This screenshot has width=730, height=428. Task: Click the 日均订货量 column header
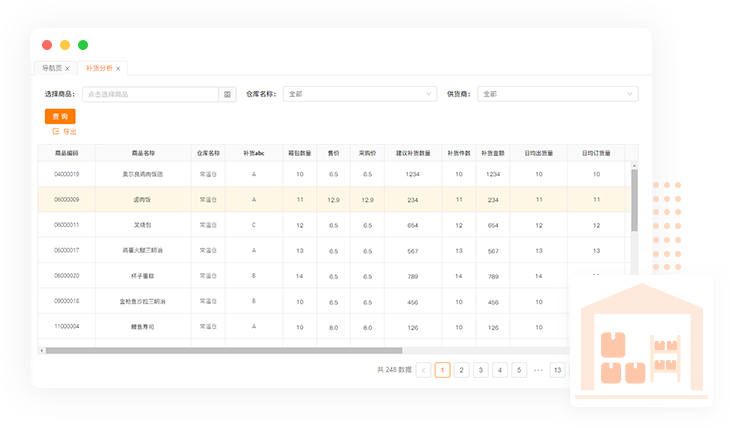tap(596, 153)
